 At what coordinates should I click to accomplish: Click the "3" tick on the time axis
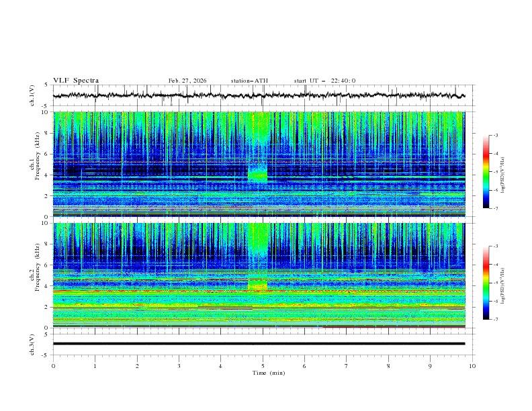tap(179, 366)
